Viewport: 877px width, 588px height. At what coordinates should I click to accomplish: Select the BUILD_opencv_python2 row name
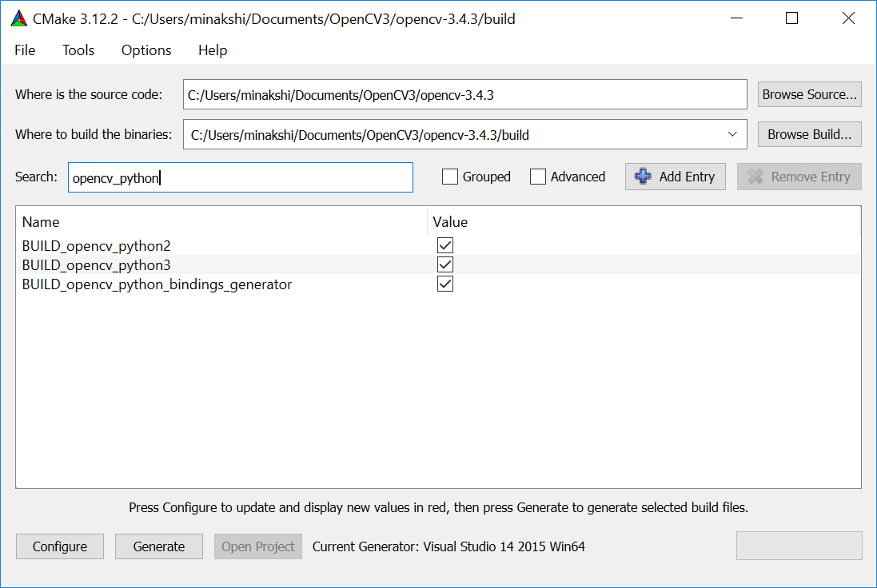tap(96, 246)
